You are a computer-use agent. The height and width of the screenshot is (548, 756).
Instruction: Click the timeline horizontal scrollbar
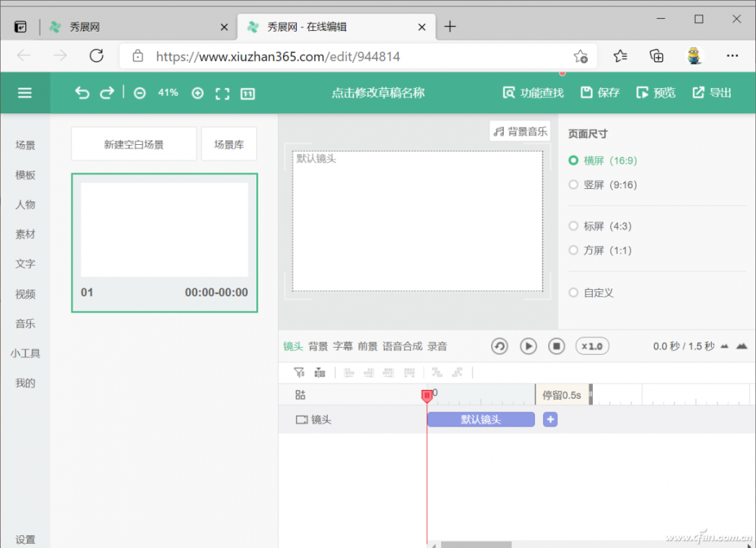pyautogui.click(x=476, y=545)
